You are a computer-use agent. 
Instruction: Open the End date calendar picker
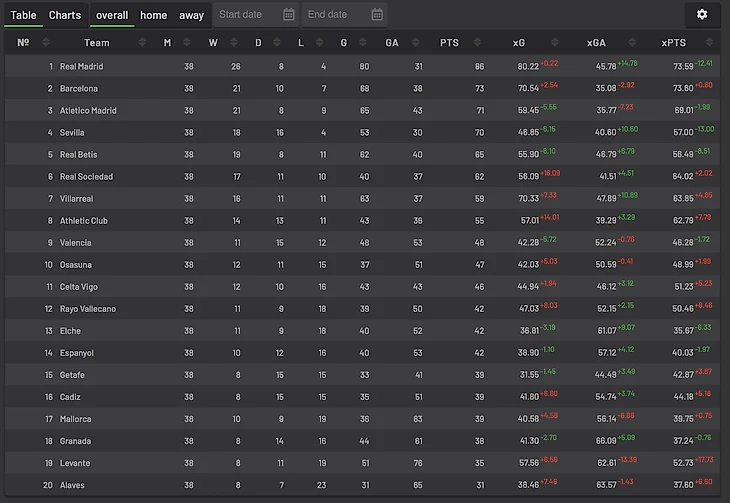tap(377, 15)
